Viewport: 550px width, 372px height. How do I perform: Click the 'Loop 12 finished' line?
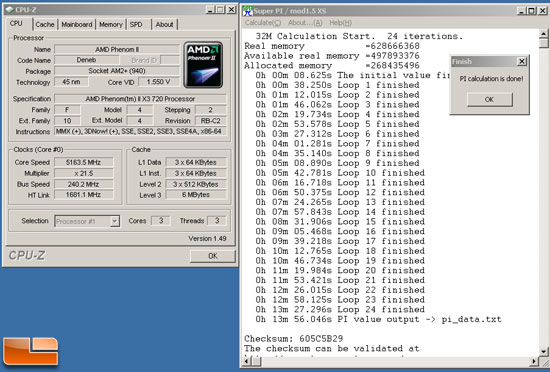340,192
